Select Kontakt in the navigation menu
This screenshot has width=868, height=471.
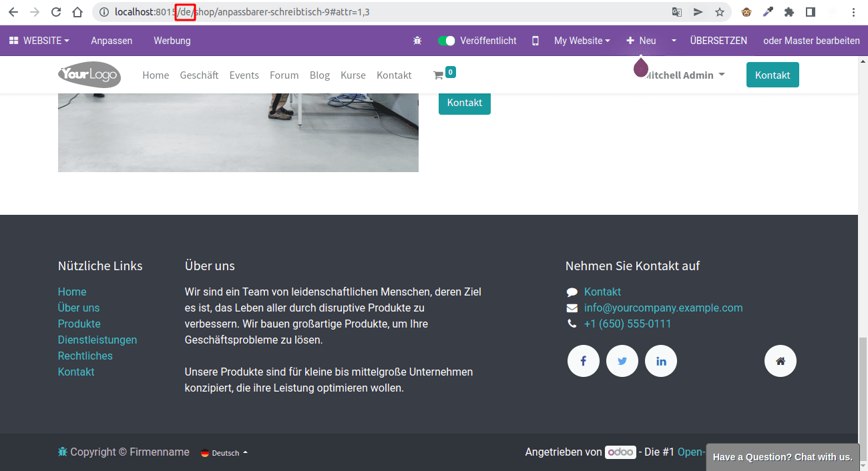tap(394, 75)
